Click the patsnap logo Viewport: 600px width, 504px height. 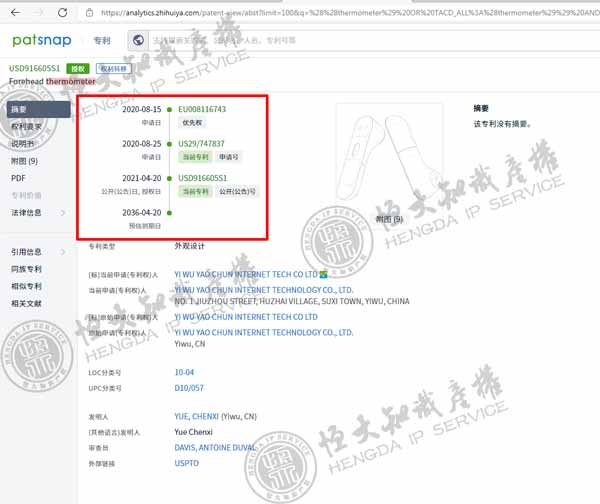pyautogui.click(x=42, y=40)
